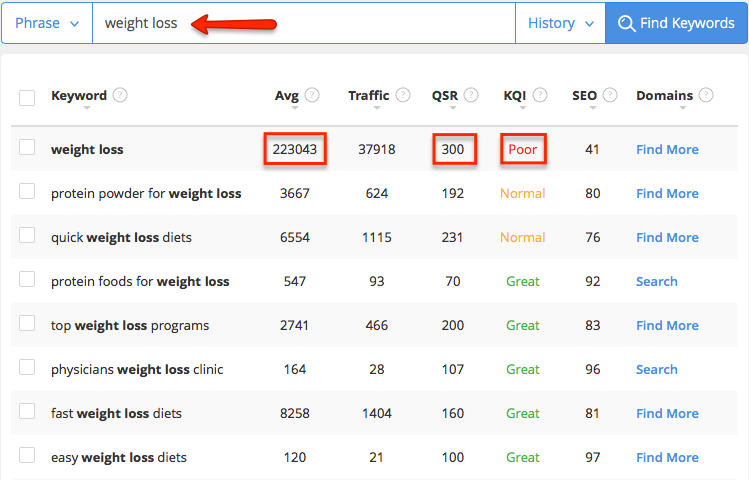Open the QSR help question mark
This screenshot has width=749, height=480.
coord(471,95)
